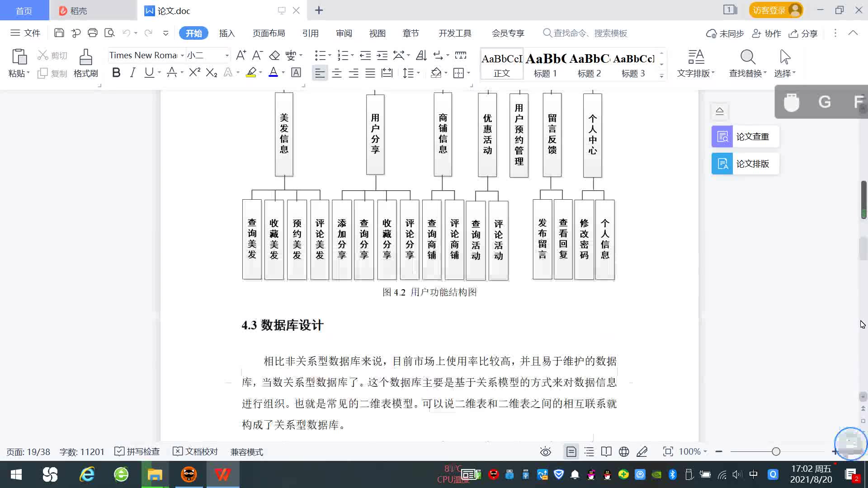Screen dimensions: 868x488
Task: Open the print icon in quick toolbar
Action: click(93, 33)
